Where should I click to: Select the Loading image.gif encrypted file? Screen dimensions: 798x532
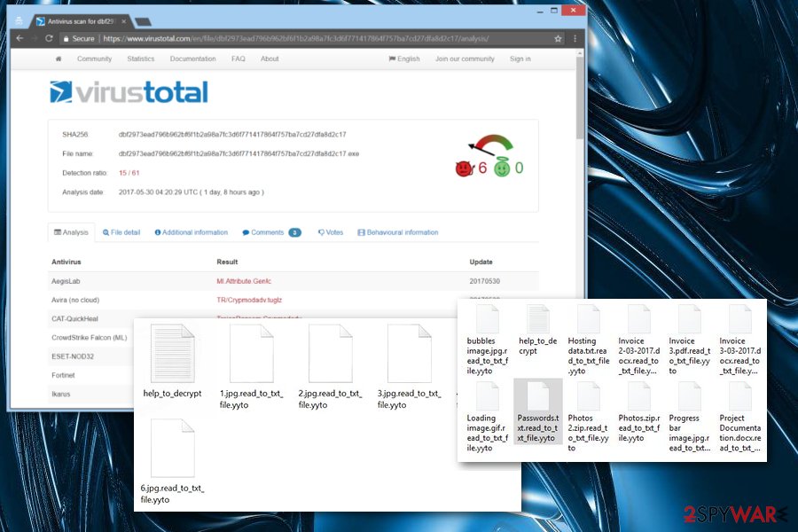click(x=487, y=417)
